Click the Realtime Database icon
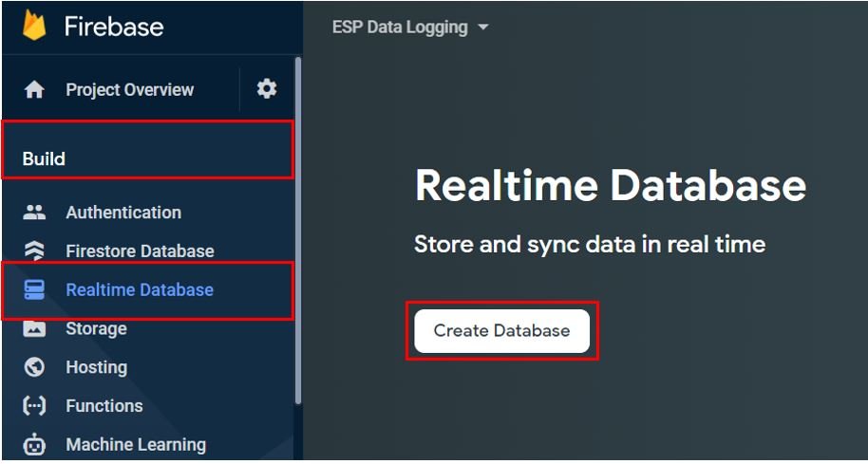This screenshot has width=868, height=464. (34, 289)
